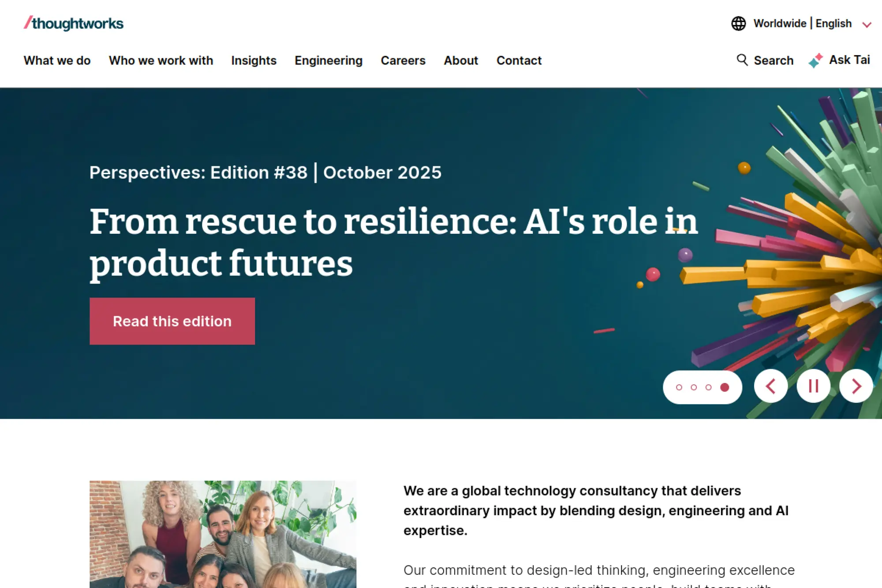Open the Contact page
Viewport: 882px width, 588px height.
pyautogui.click(x=519, y=60)
